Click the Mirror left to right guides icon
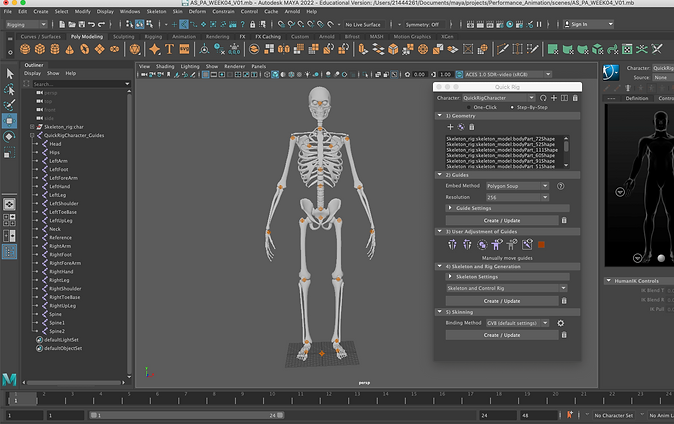This screenshot has height=424, width=674. (452, 245)
